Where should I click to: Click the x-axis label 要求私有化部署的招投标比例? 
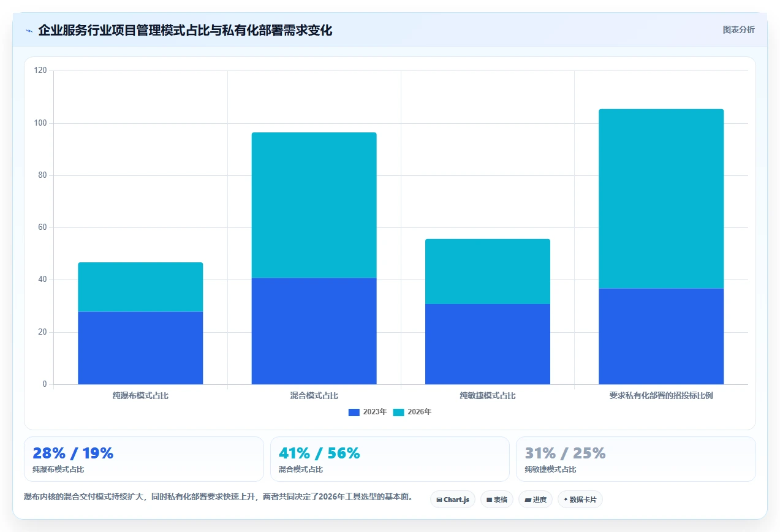point(661,396)
